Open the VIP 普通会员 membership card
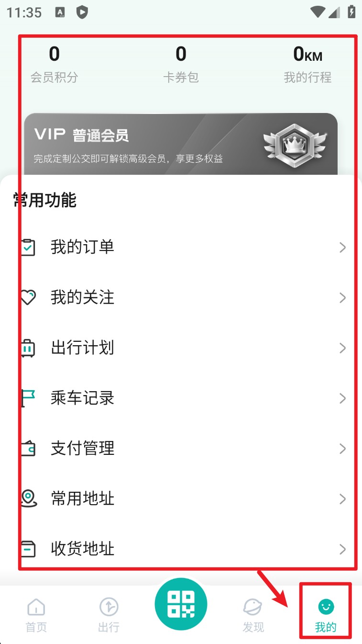362x644 pixels. tap(181, 144)
